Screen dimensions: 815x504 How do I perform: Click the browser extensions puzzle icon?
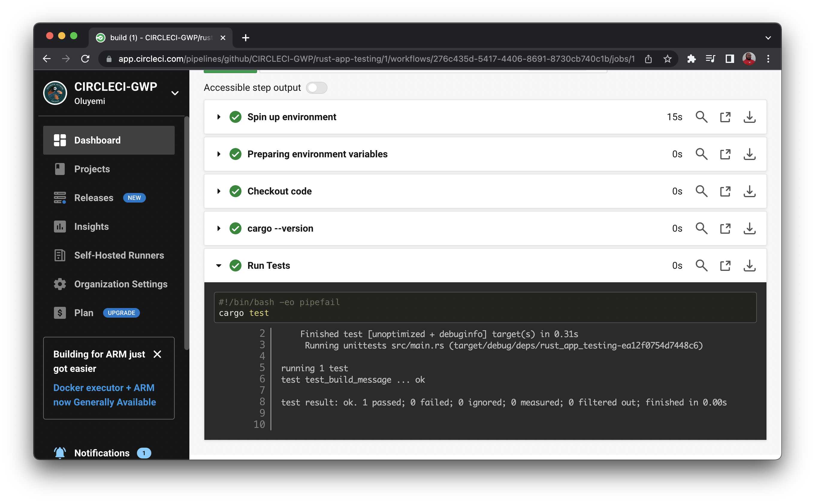[691, 59]
